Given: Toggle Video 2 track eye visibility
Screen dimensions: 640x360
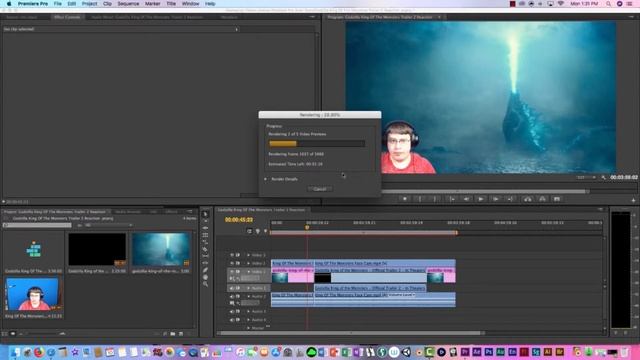Looking at the screenshot, I should 232,263.
